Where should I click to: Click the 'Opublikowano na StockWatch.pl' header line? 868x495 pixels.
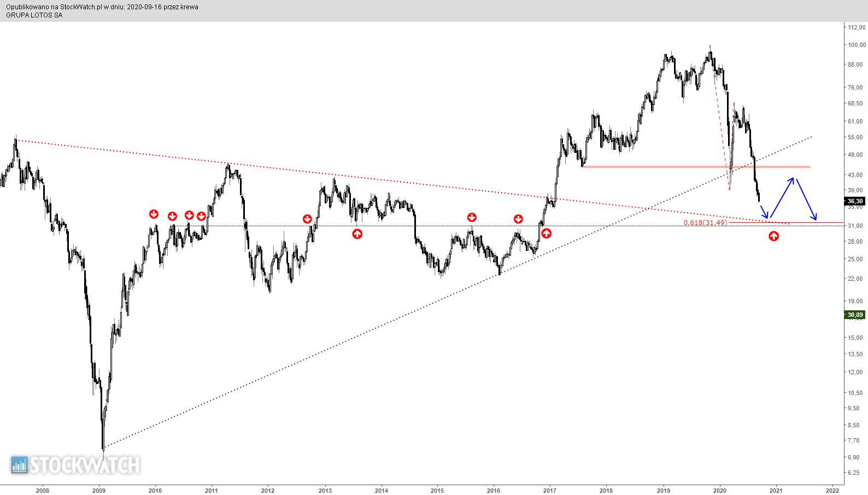click(x=102, y=7)
